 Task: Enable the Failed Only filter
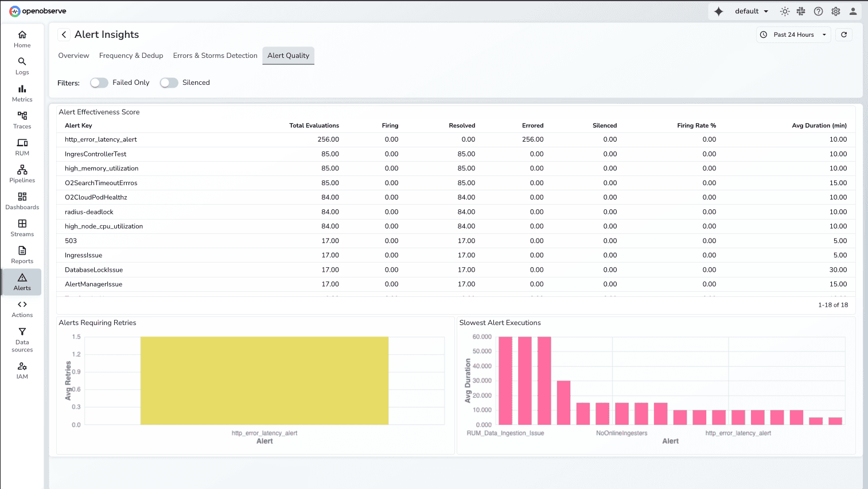point(99,83)
